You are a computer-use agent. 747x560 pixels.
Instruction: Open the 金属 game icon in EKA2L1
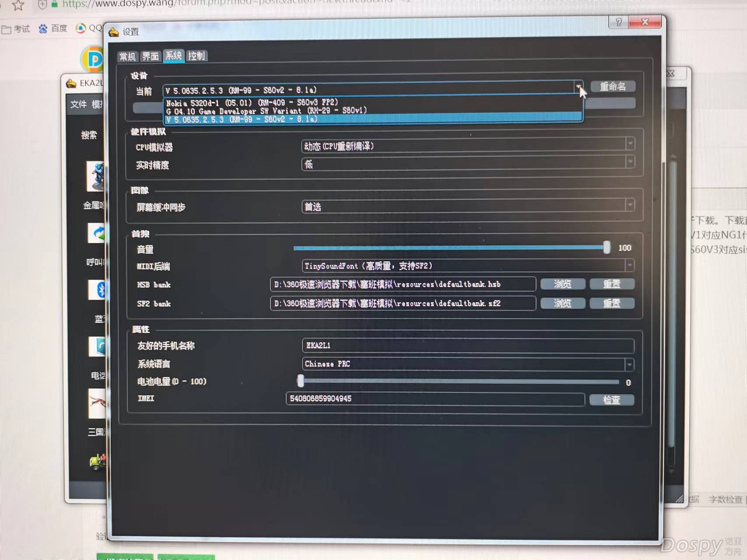click(x=96, y=176)
